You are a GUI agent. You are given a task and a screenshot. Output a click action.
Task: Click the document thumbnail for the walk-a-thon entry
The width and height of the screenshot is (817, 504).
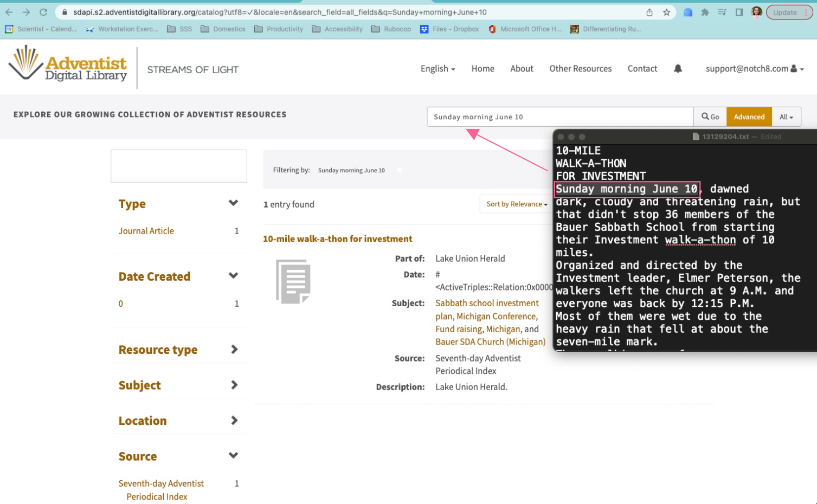(293, 281)
